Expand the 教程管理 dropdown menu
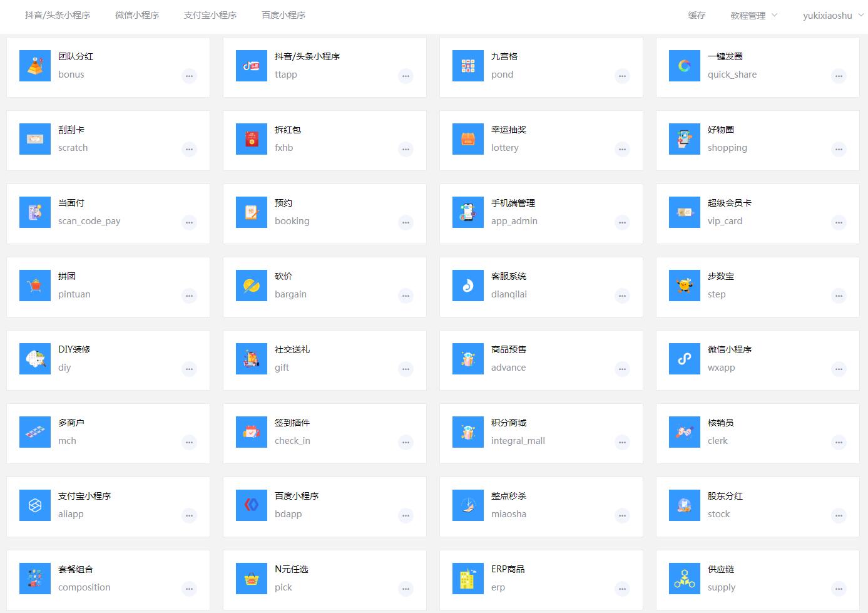The height and width of the screenshot is (613, 868). click(753, 16)
